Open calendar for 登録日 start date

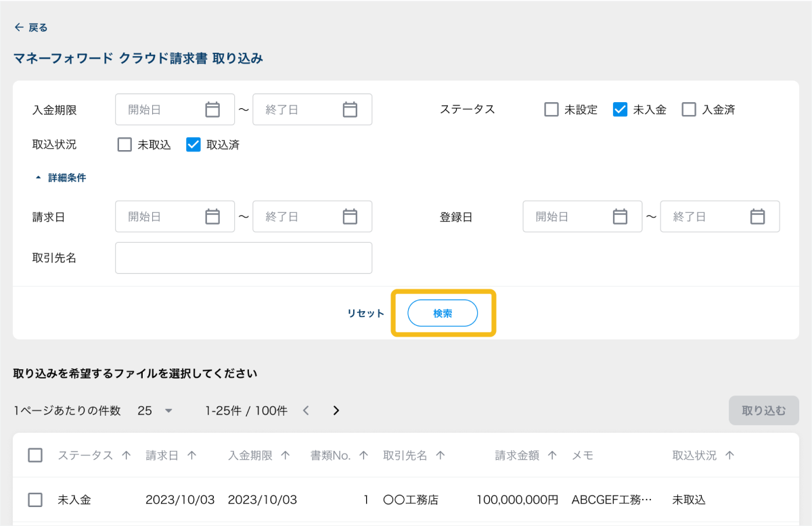tap(620, 217)
